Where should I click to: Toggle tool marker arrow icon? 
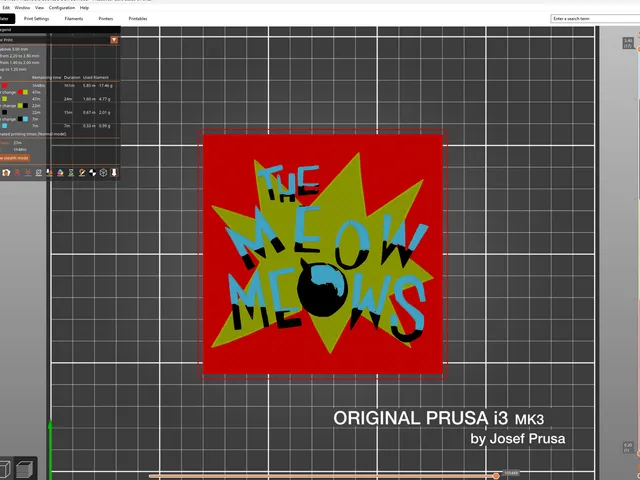click(114, 173)
